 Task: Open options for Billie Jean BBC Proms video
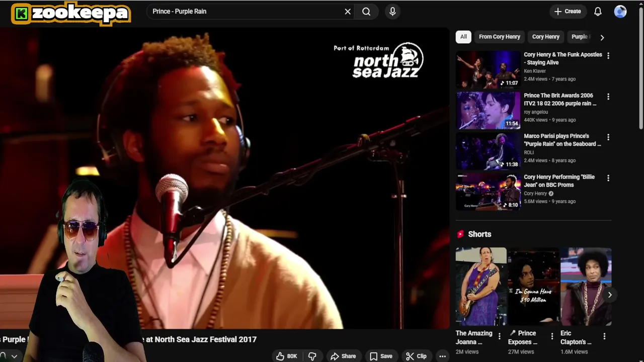pos(608,178)
